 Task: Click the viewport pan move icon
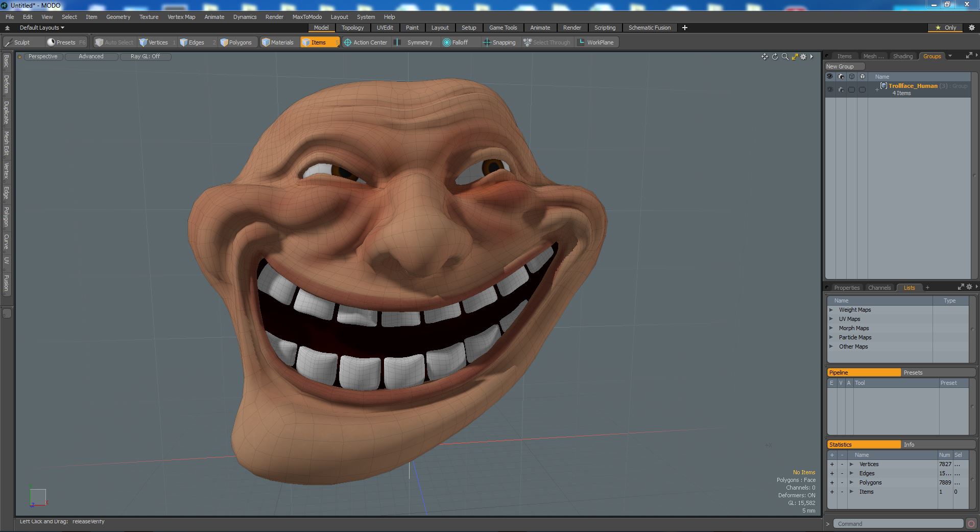pos(764,57)
